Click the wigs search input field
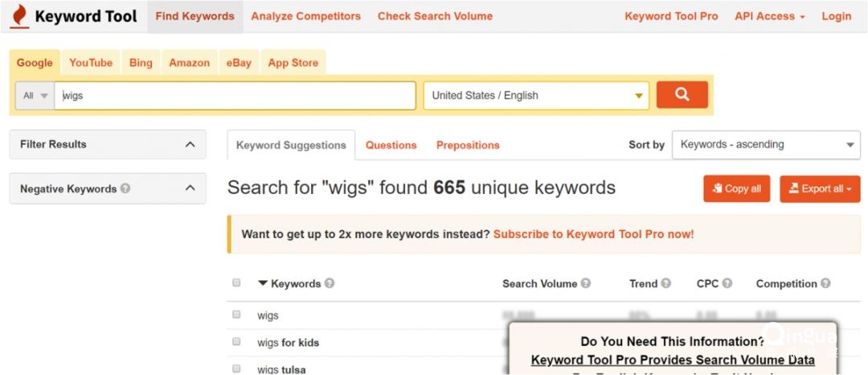This screenshot has height=375, width=868. coord(235,95)
